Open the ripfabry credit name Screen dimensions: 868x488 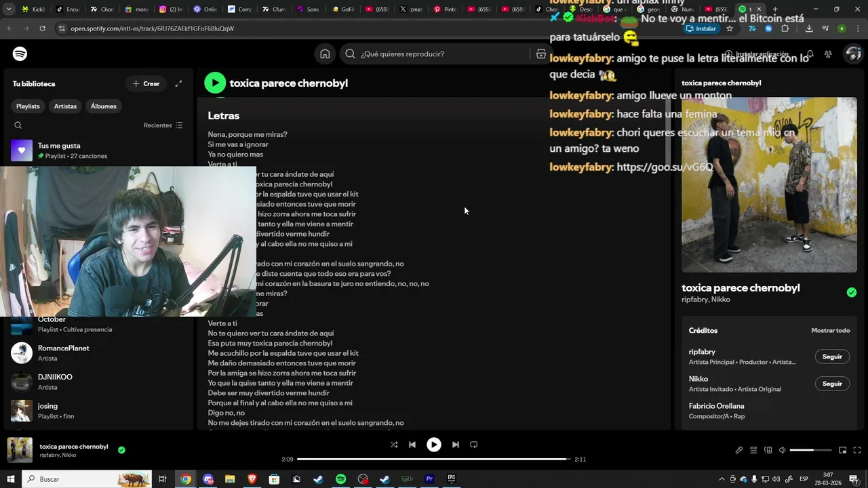click(702, 352)
